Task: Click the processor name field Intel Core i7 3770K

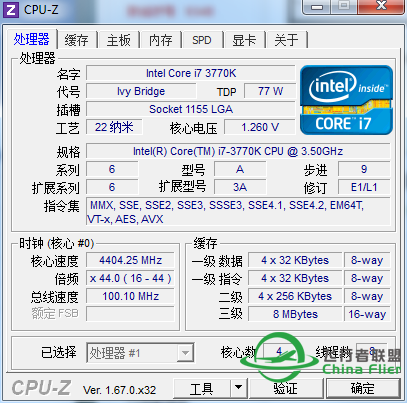Action: click(x=191, y=73)
